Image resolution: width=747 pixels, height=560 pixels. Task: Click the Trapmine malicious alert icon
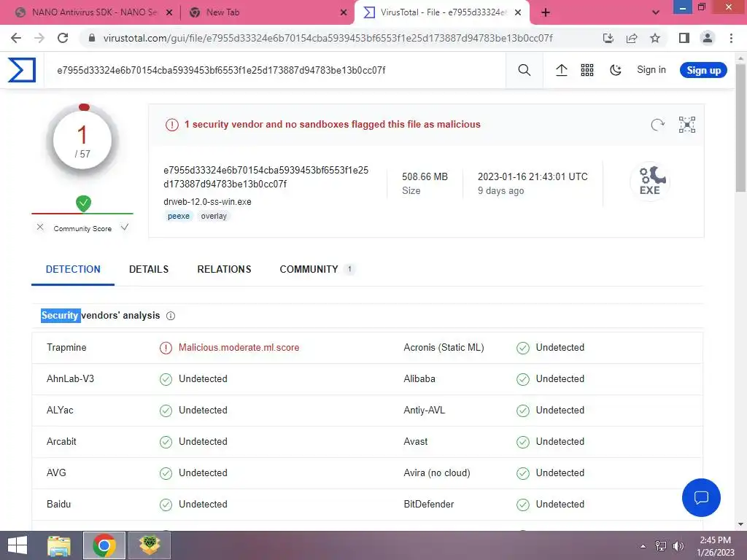pyautogui.click(x=166, y=348)
